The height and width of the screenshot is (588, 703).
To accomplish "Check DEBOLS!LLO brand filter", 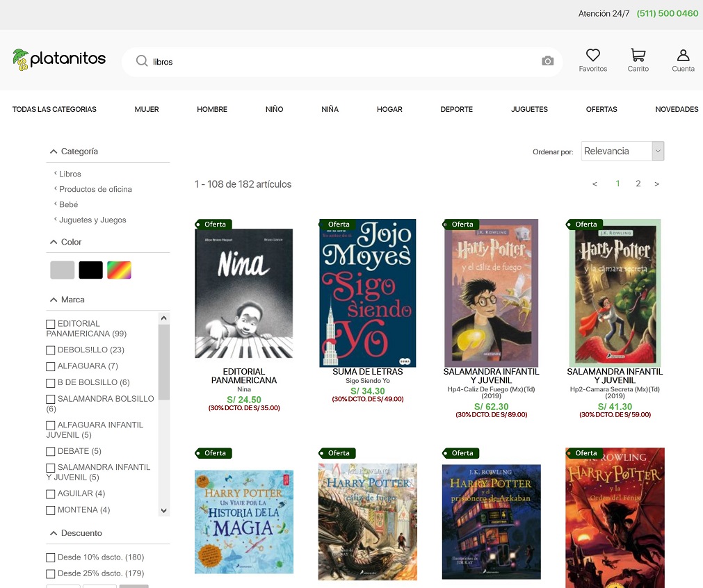I will pyautogui.click(x=51, y=350).
